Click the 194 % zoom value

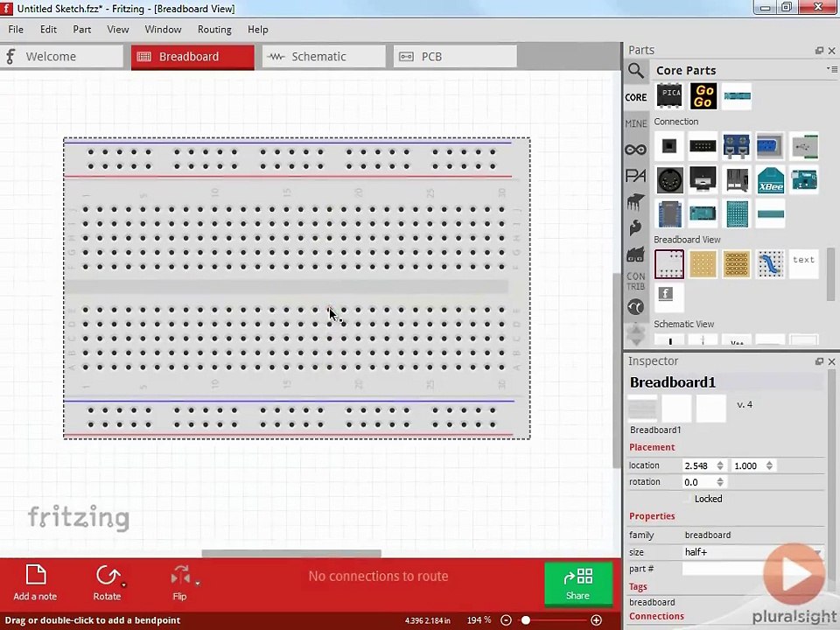click(x=479, y=620)
